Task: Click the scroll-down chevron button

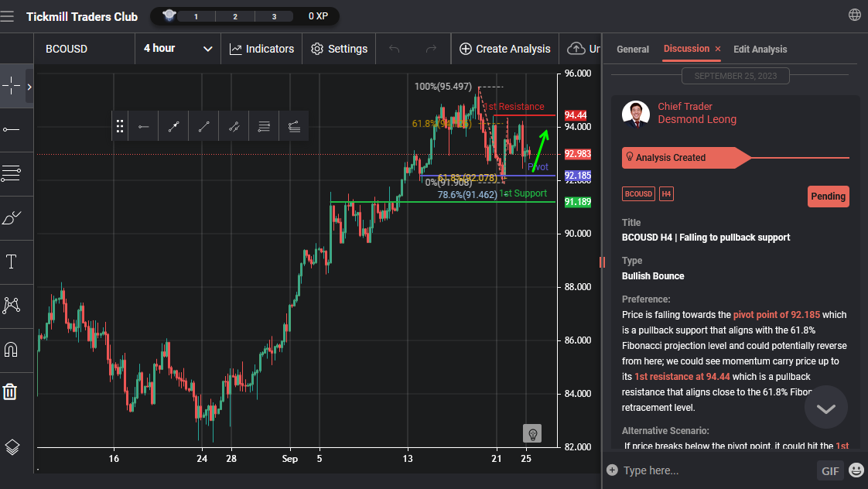Action: (826, 409)
